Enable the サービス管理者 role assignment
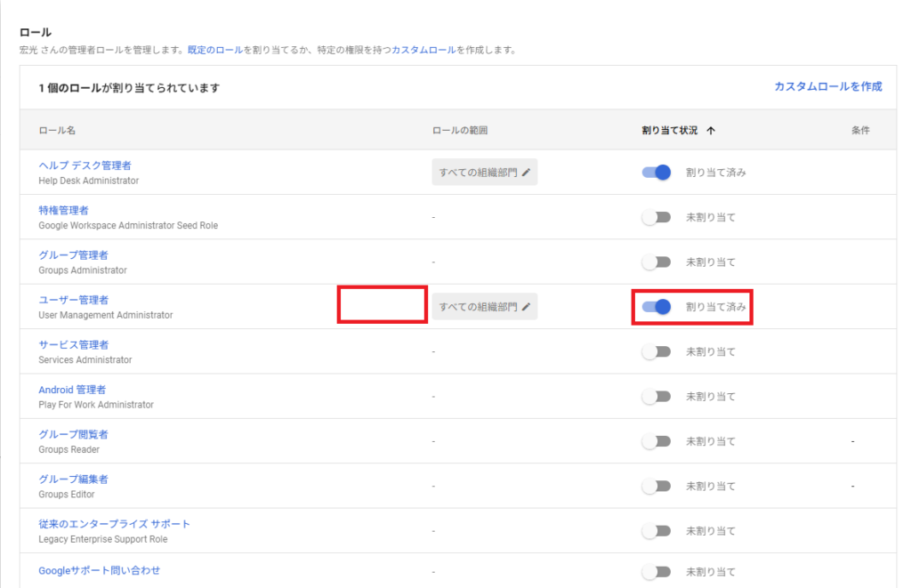Viewport: 911px width, 588px height. click(656, 351)
